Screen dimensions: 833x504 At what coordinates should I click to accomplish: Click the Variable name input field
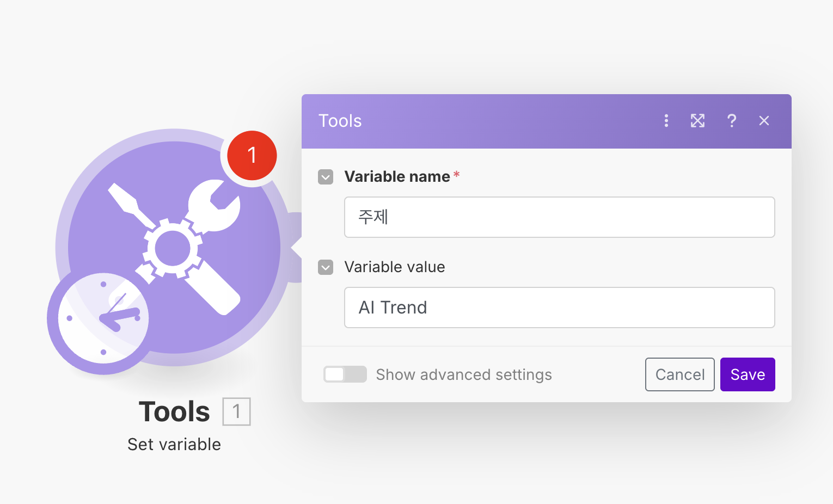point(559,217)
